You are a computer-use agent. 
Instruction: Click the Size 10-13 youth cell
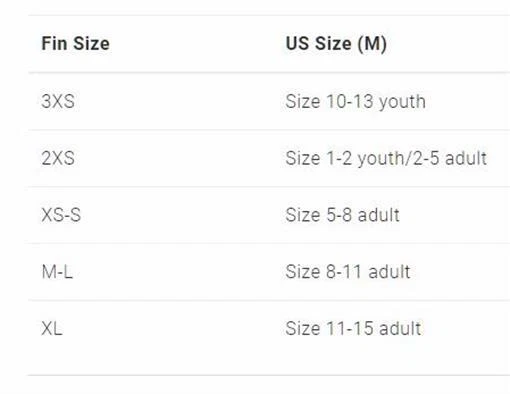(356, 102)
